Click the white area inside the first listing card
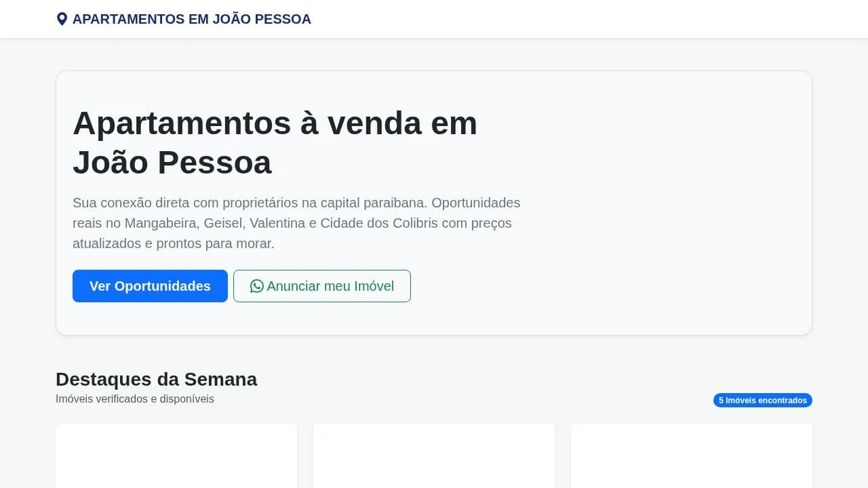This screenshot has height=488, width=868. [176, 468]
